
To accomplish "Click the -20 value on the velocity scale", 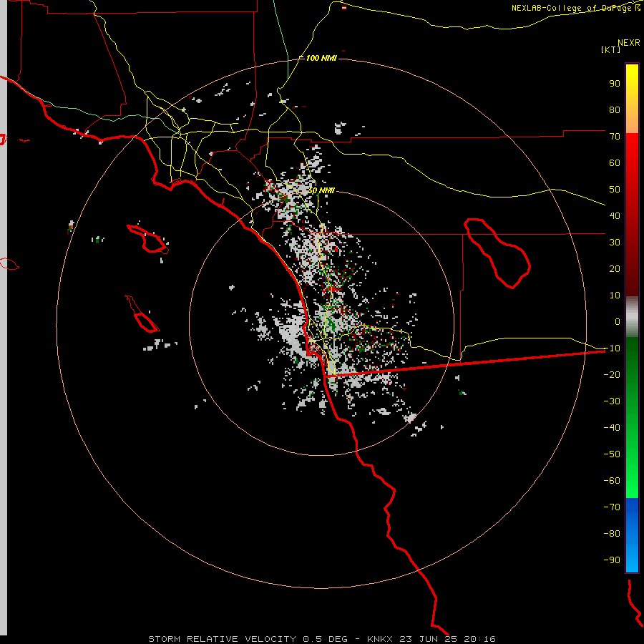I will pyautogui.click(x=612, y=374).
